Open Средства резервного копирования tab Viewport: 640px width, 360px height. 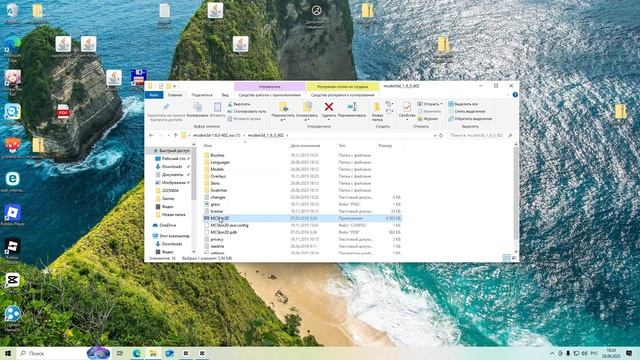click(x=342, y=95)
